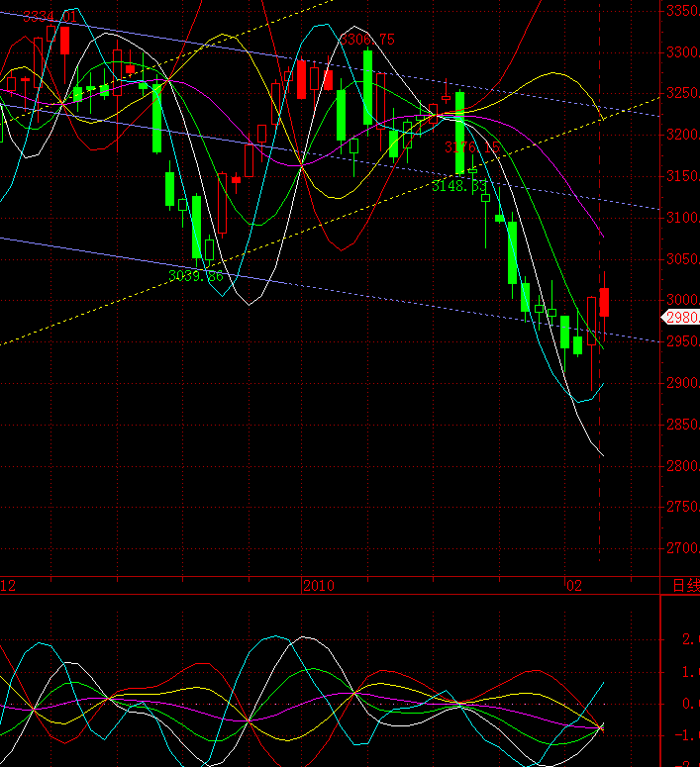Viewport: 700px width, 767px height.
Task: Select the last red candlestick near 3000
Action: pos(604,302)
